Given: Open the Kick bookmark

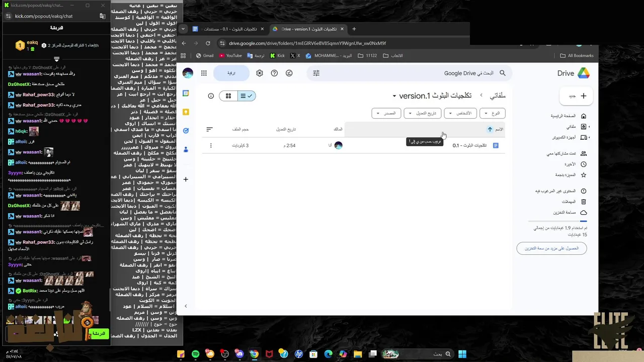Looking at the screenshot, I should point(278,56).
